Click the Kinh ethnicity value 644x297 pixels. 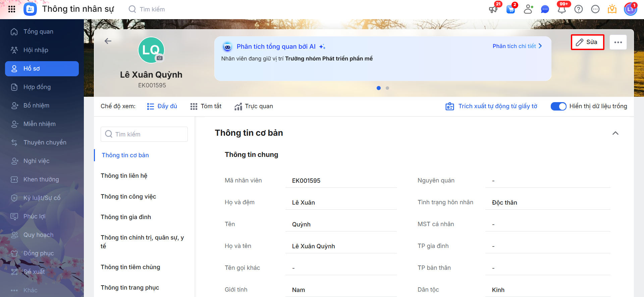548,290
